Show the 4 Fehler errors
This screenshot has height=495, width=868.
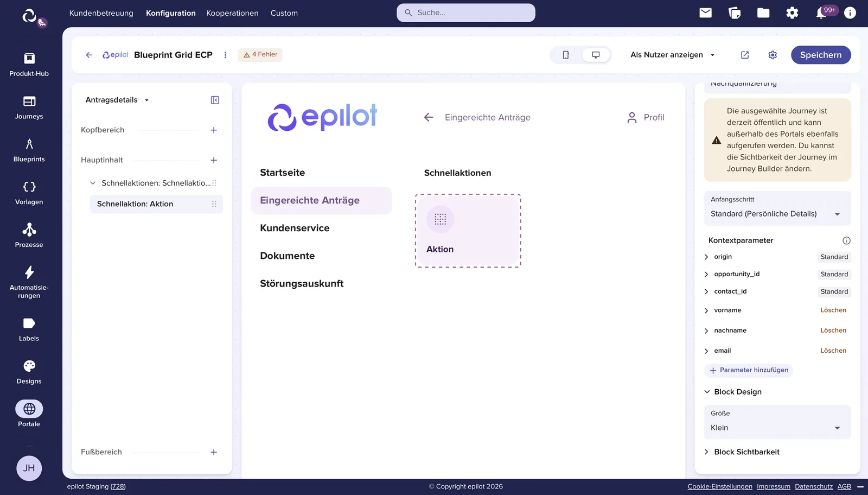pyautogui.click(x=260, y=54)
